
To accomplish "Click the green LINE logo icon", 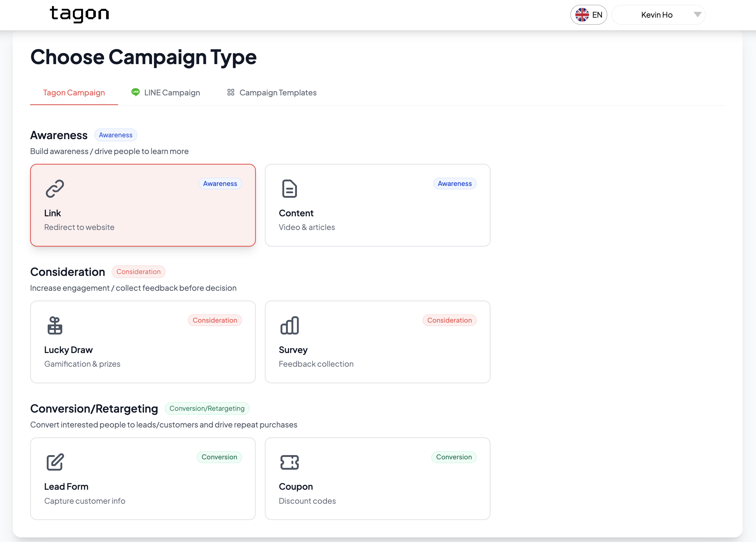I will coord(135,92).
